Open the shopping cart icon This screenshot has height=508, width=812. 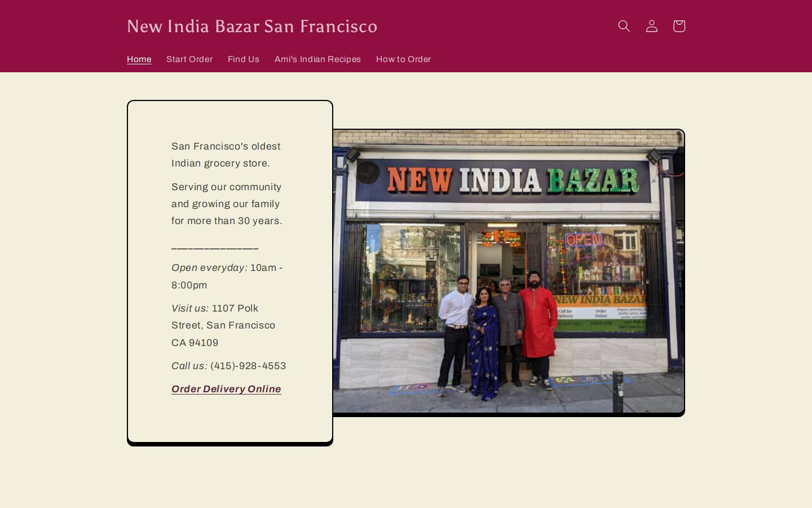point(679,26)
